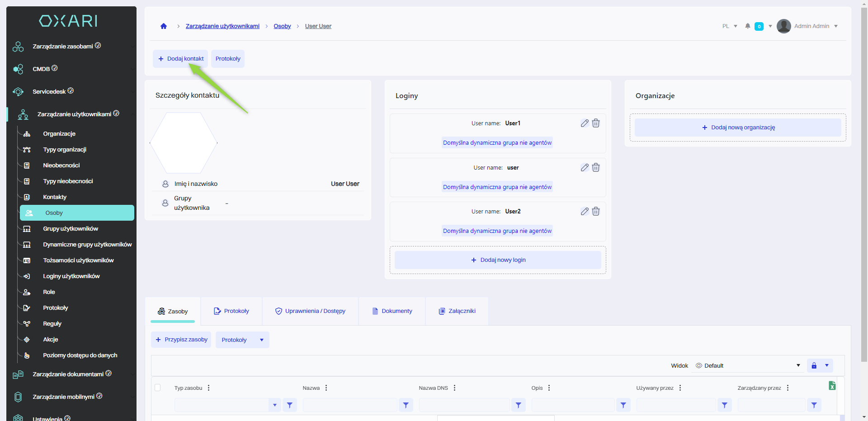Click the home breadcrumb icon
Screen dimensions: 868x421
pos(164,26)
